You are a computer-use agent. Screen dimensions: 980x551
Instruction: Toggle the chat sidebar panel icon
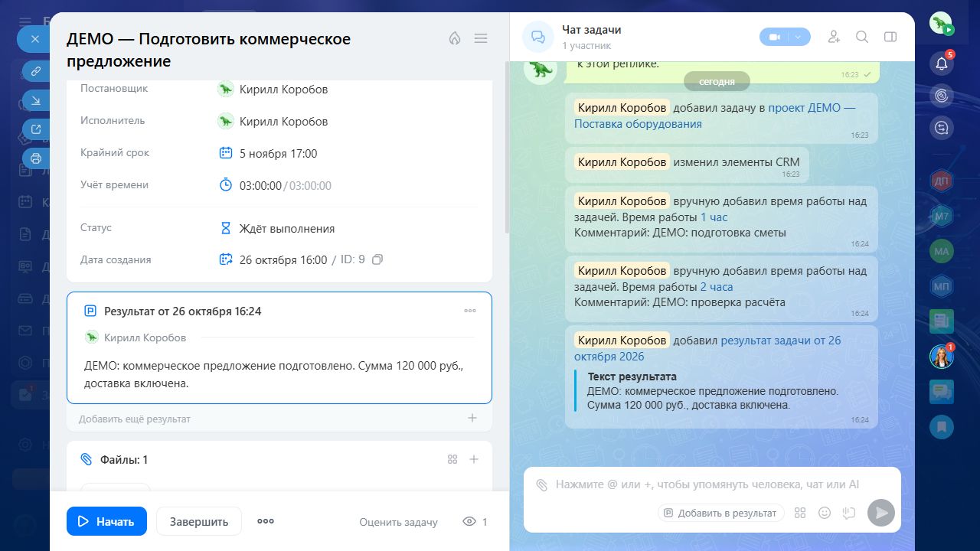coord(890,37)
